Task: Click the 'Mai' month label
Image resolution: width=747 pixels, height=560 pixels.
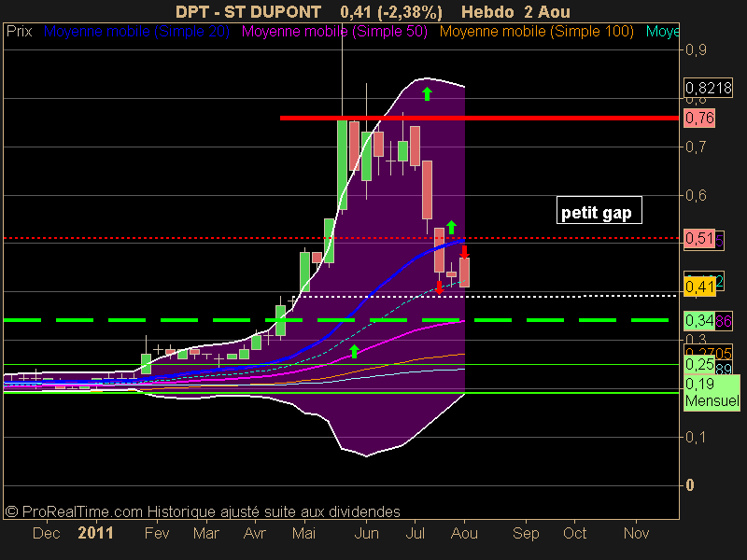Action: click(x=303, y=533)
